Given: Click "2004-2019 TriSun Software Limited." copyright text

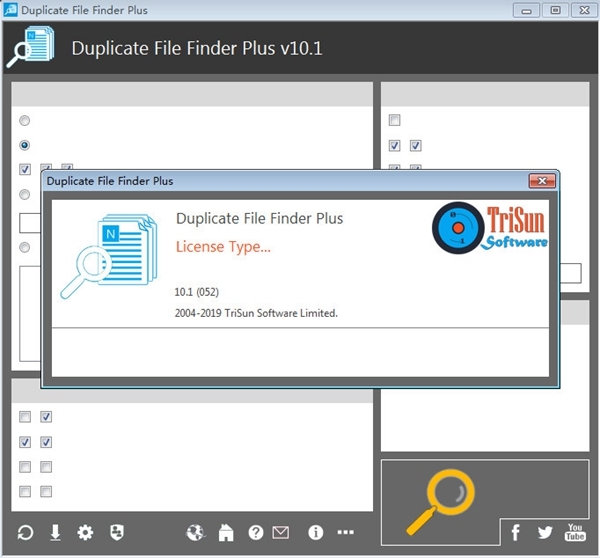Looking at the screenshot, I should (256, 313).
